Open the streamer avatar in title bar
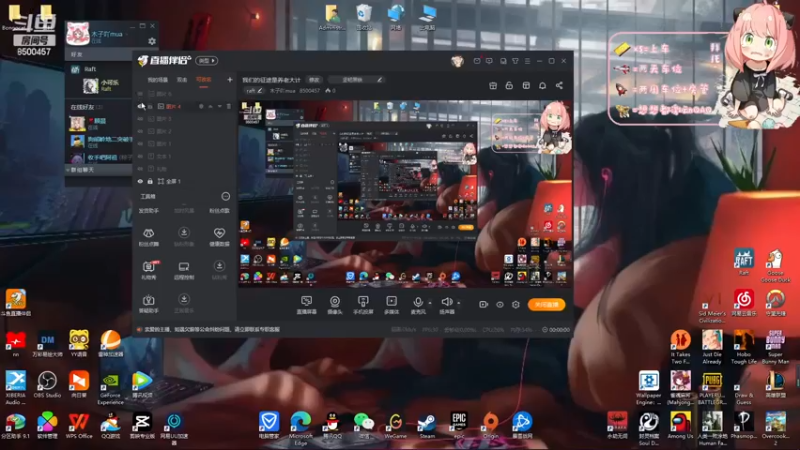The width and height of the screenshot is (800, 450). (x=457, y=61)
